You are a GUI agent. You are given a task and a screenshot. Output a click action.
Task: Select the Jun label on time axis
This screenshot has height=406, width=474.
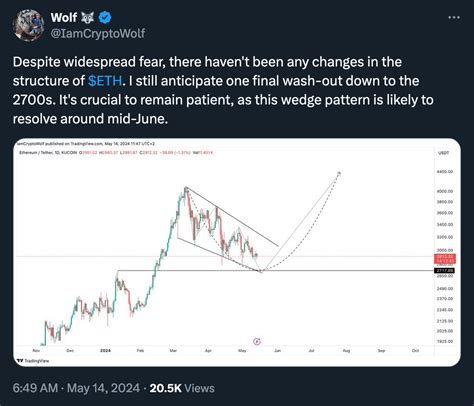(x=277, y=351)
